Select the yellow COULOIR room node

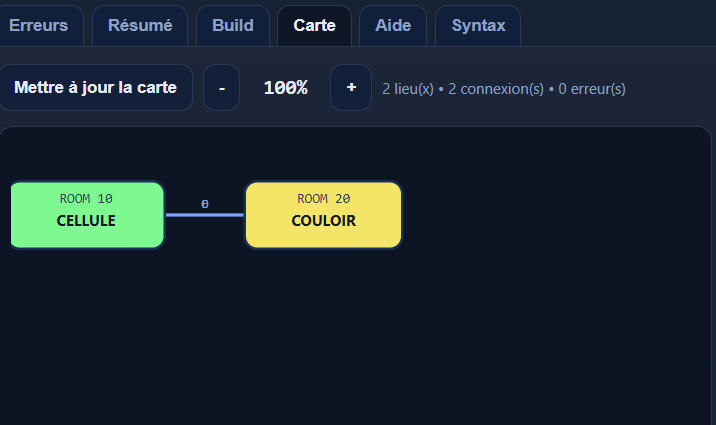click(x=323, y=215)
